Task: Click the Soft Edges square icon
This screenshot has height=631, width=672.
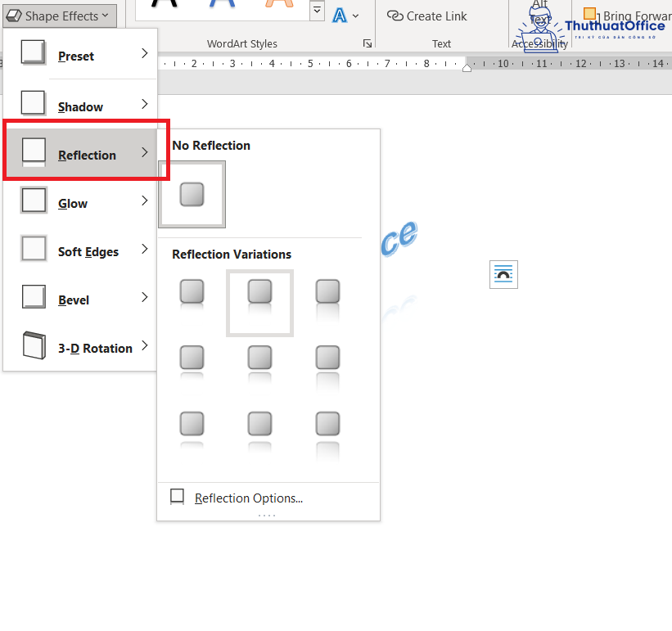Action: pyautogui.click(x=34, y=249)
